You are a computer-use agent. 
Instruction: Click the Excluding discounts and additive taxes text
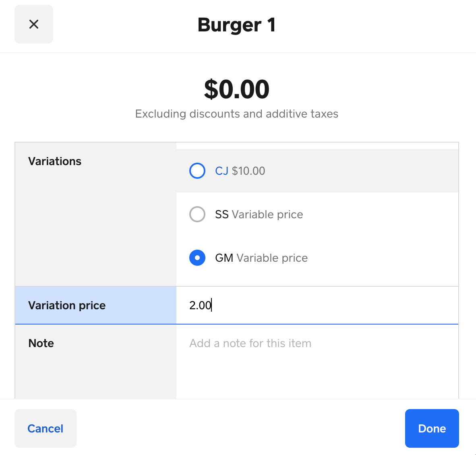(237, 114)
